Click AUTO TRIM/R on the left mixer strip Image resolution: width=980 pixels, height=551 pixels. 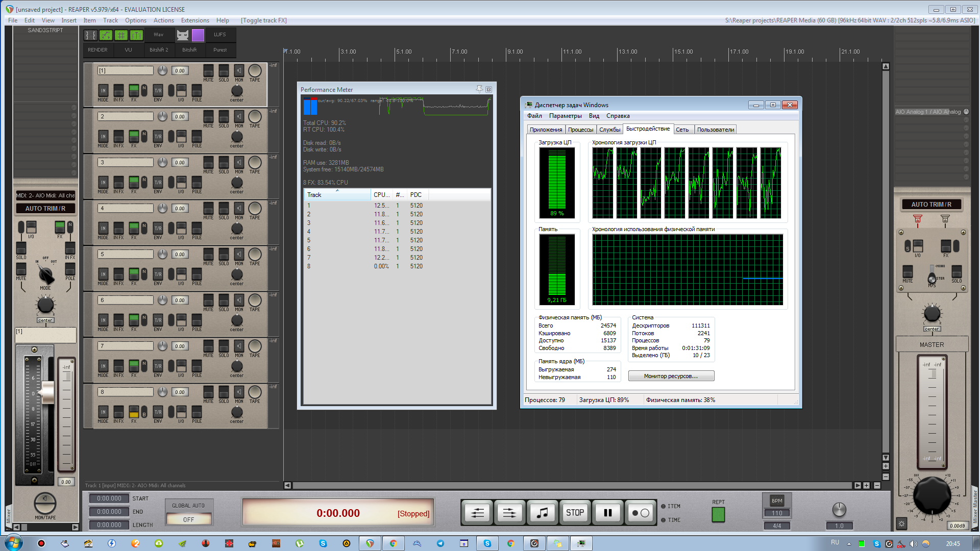45,208
